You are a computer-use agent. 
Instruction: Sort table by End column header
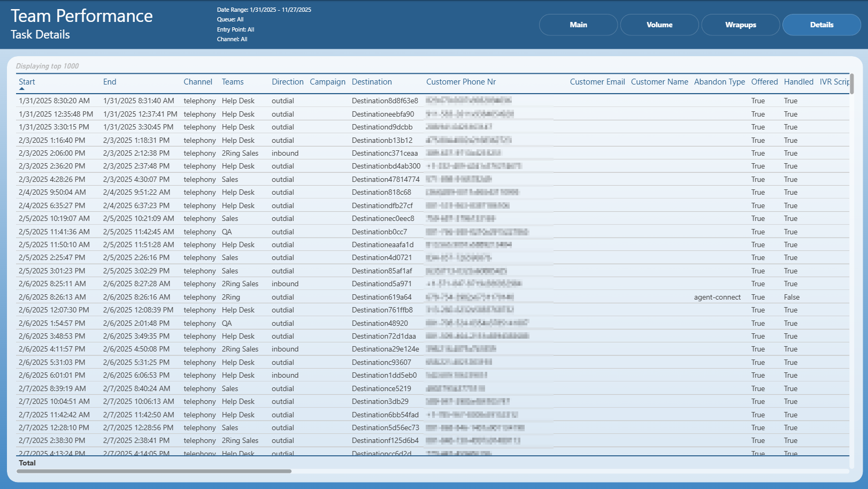tap(110, 82)
